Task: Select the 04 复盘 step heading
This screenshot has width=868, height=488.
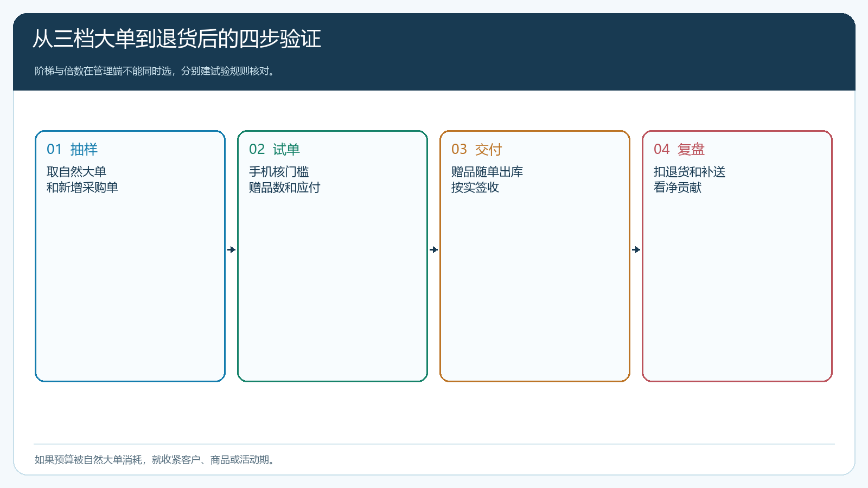Action: pyautogui.click(x=679, y=149)
